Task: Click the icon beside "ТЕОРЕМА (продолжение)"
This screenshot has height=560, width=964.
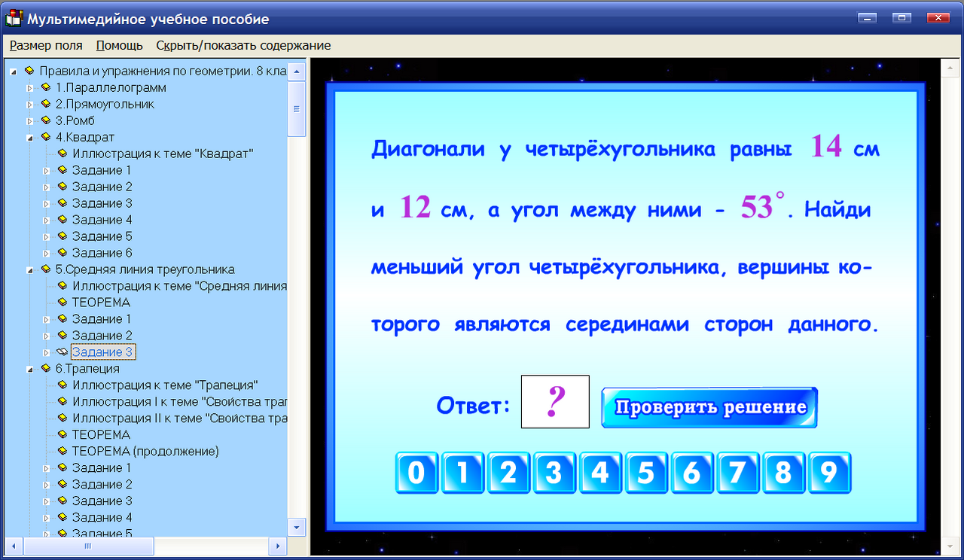Action: (61, 451)
